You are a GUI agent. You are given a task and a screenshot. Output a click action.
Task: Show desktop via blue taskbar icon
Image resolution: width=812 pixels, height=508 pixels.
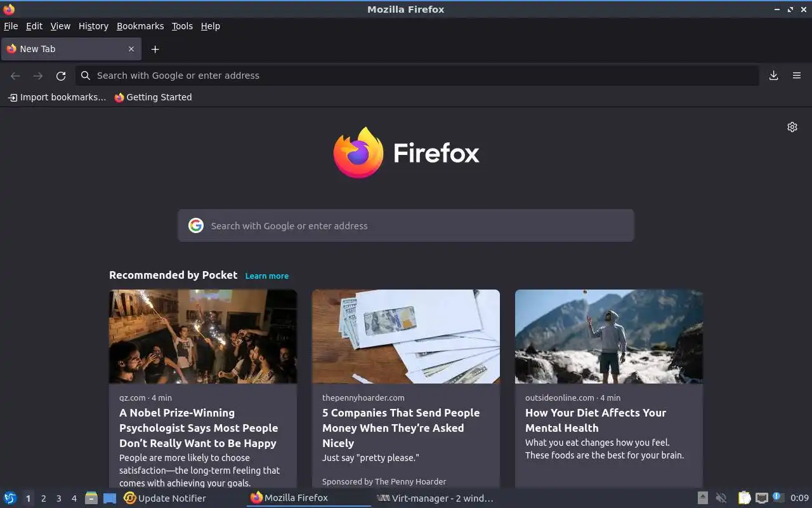pos(110,498)
